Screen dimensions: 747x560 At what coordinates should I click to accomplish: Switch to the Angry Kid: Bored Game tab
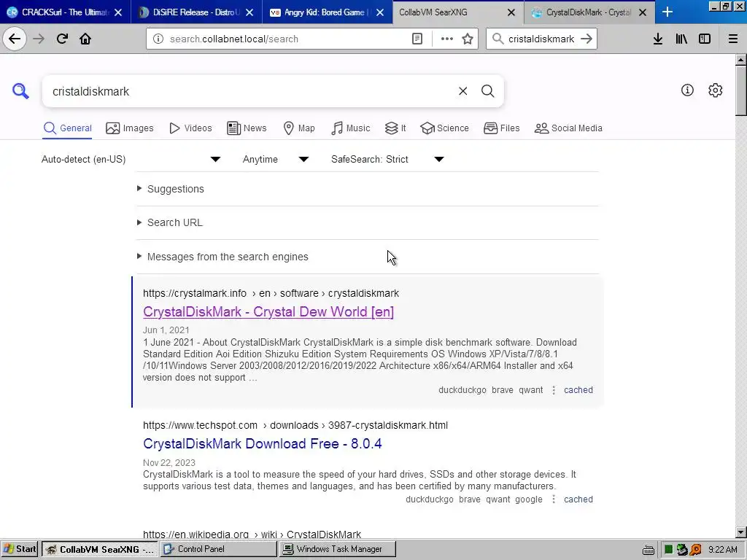coord(328,12)
